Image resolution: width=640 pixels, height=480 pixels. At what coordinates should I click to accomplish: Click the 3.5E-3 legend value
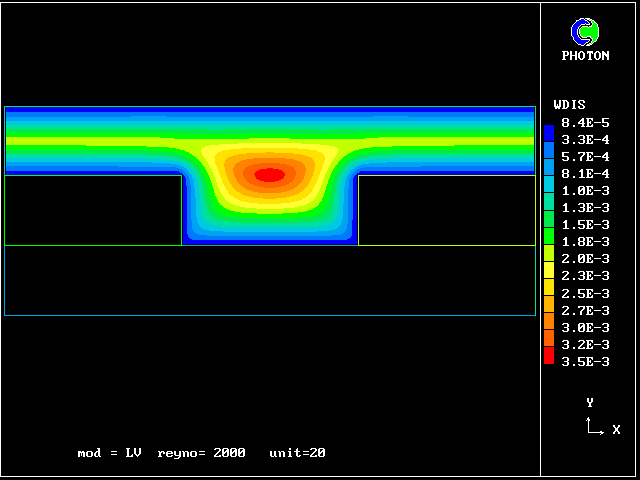point(584,361)
